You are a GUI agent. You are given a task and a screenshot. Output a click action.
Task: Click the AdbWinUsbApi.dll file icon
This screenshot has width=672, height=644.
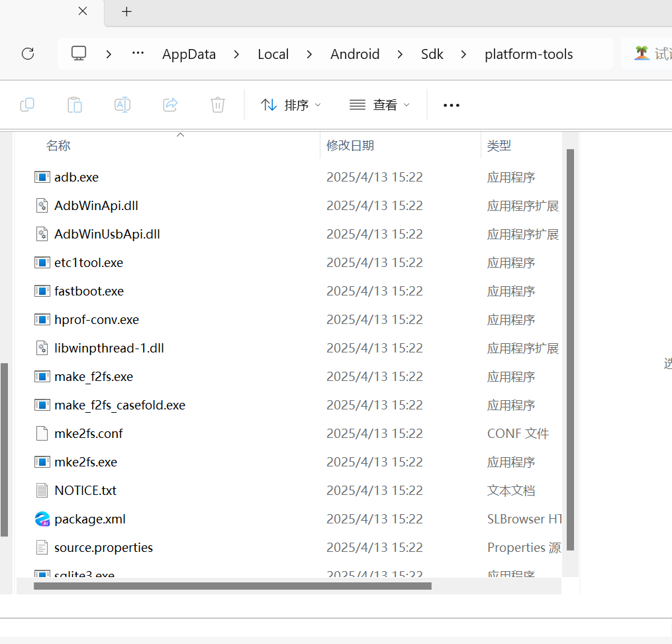tap(42, 234)
